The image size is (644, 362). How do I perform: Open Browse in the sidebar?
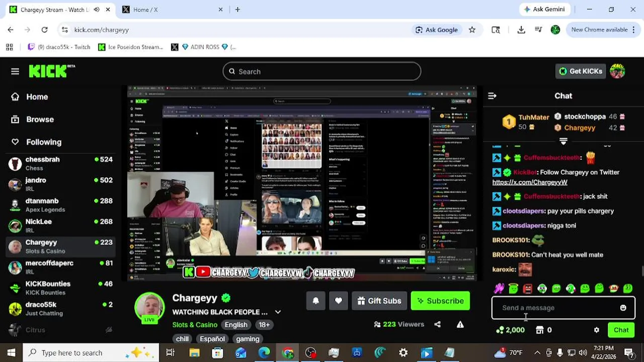(32, 120)
